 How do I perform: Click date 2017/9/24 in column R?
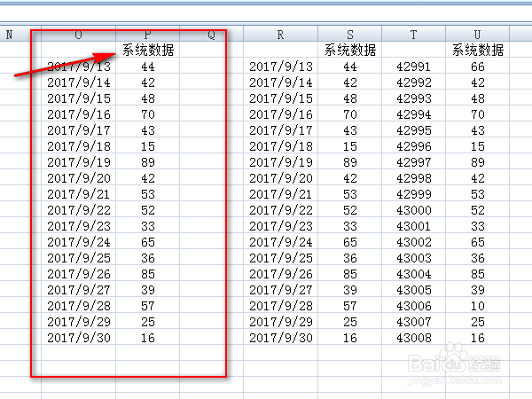[281, 242]
